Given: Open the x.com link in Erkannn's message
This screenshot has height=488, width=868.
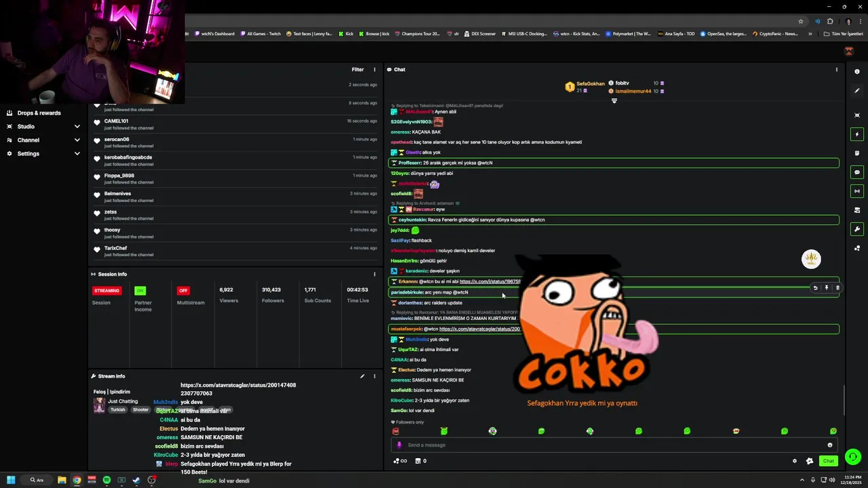Looking at the screenshot, I should pyautogui.click(x=490, y=281).
